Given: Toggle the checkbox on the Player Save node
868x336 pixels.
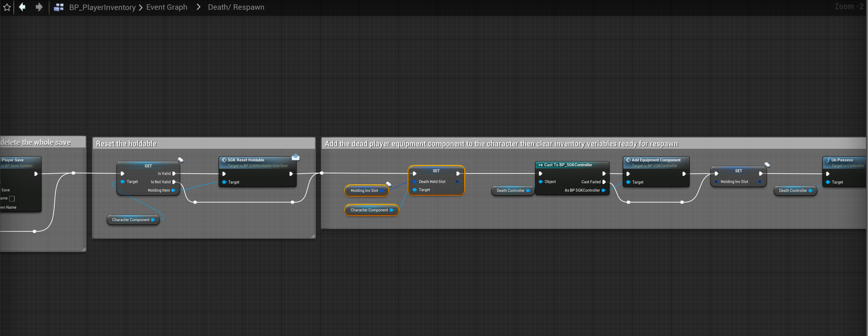Looking at the screenshot, I should coord(12,199).
